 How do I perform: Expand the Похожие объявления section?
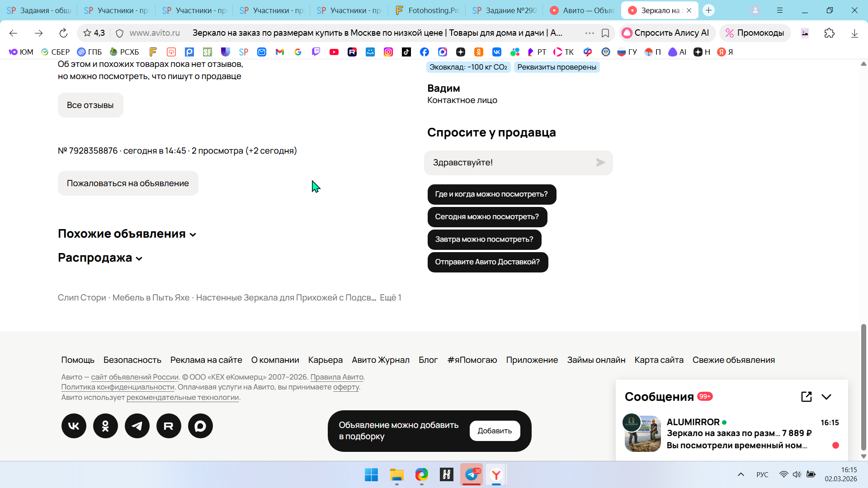click(127, 234)
